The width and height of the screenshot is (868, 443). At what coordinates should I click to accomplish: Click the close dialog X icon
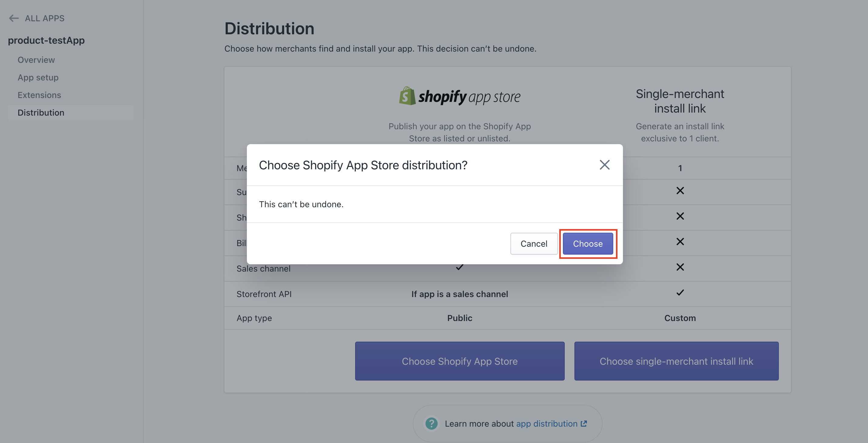604,164
